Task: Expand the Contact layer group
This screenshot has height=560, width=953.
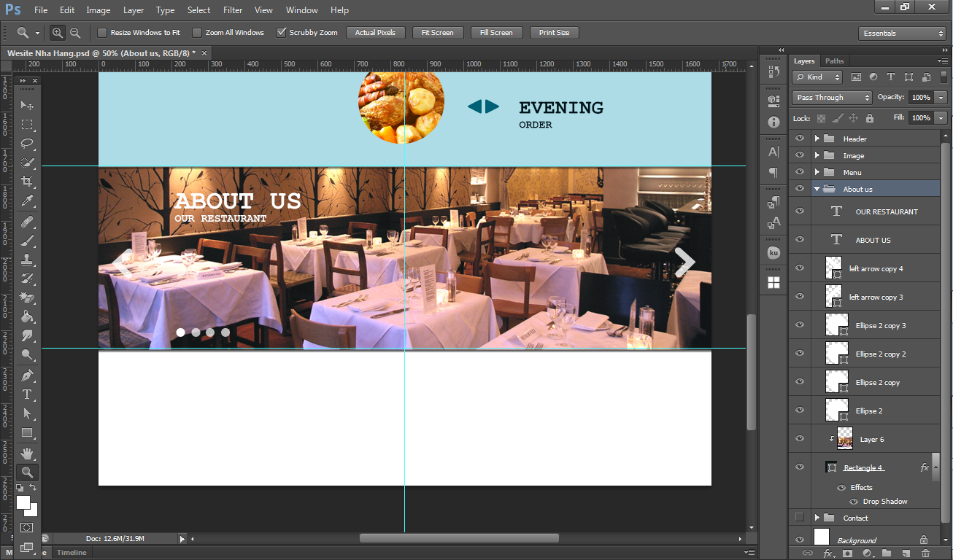Action: click(817, 518)
